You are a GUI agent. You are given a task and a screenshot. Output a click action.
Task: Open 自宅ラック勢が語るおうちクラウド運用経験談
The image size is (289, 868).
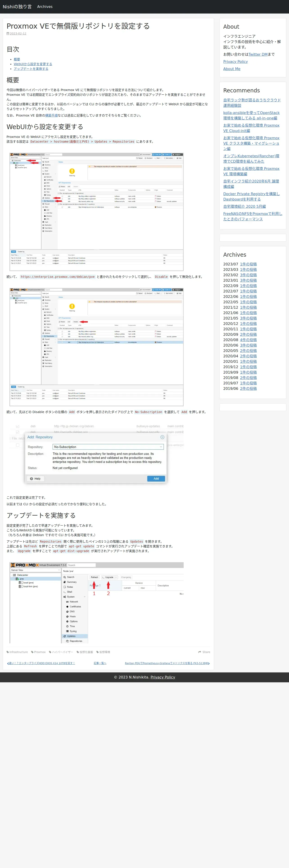click(252, 103)
